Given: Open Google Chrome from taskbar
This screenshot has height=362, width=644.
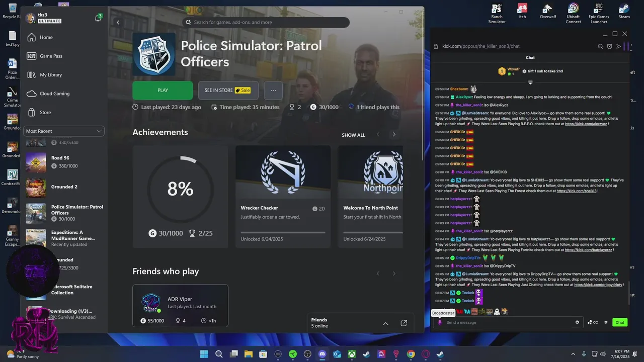Looking at the screenshot, I should [x=411, y=354].
